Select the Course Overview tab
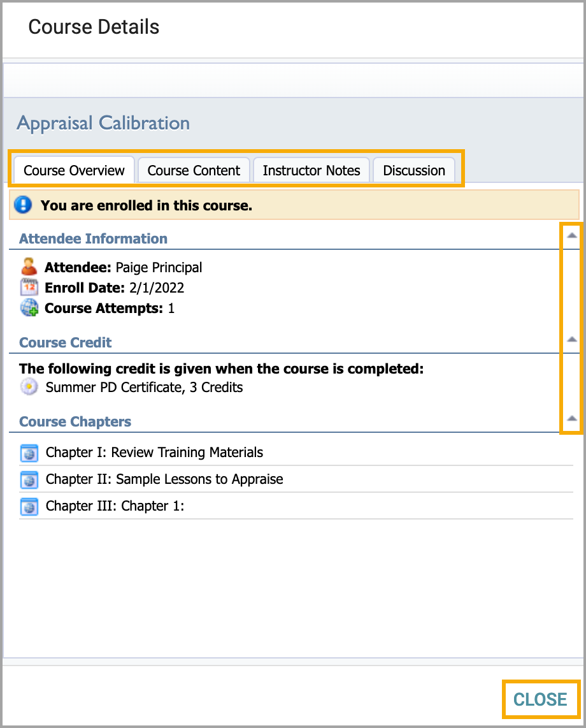The image size is (586, 728). pyautogui.click(x=75, y=170)
